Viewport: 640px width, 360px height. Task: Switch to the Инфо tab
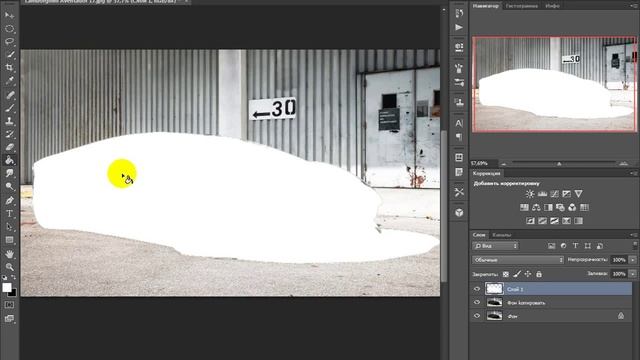pos(552,6)
